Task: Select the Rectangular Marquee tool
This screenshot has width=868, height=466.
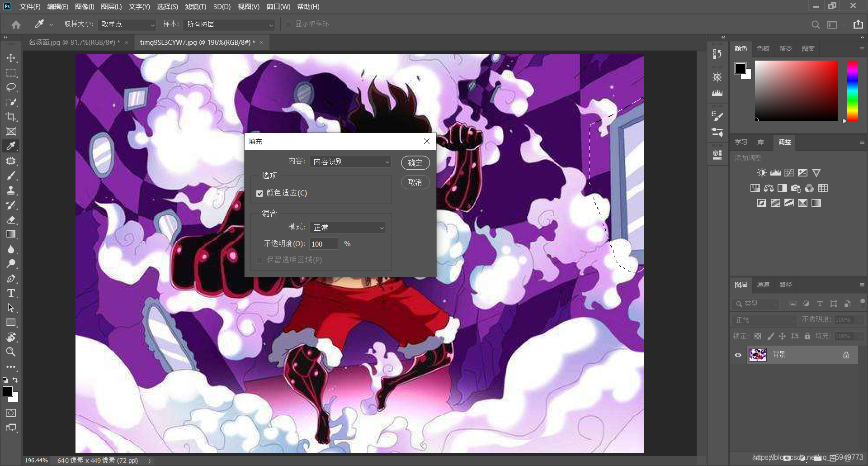Action: point(11,73)
